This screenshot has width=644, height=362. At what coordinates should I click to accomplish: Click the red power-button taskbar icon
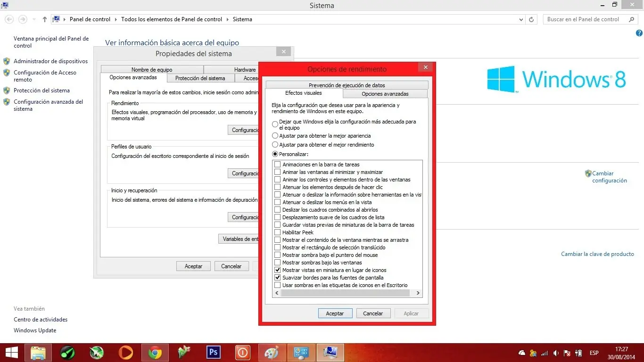(242, 353)
